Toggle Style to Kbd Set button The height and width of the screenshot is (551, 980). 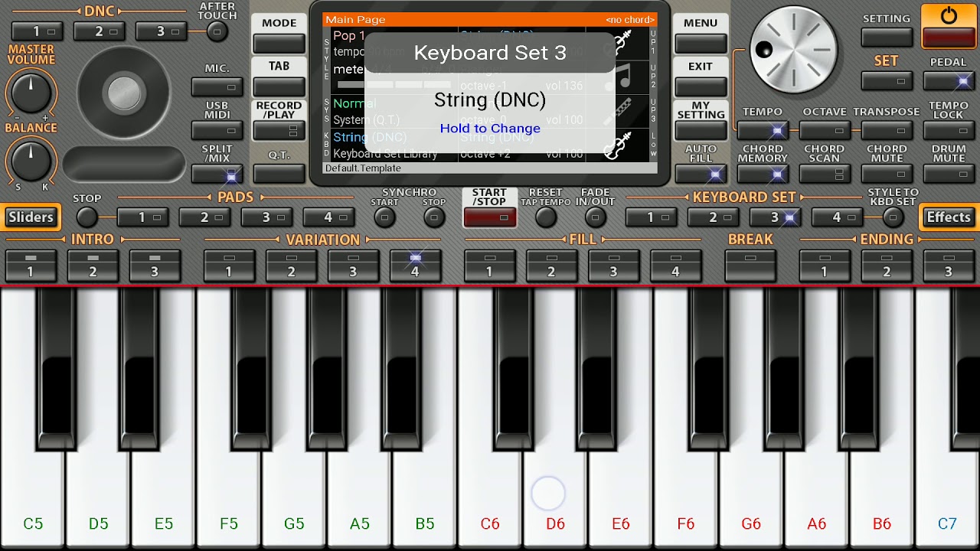[x=893, y=217]
